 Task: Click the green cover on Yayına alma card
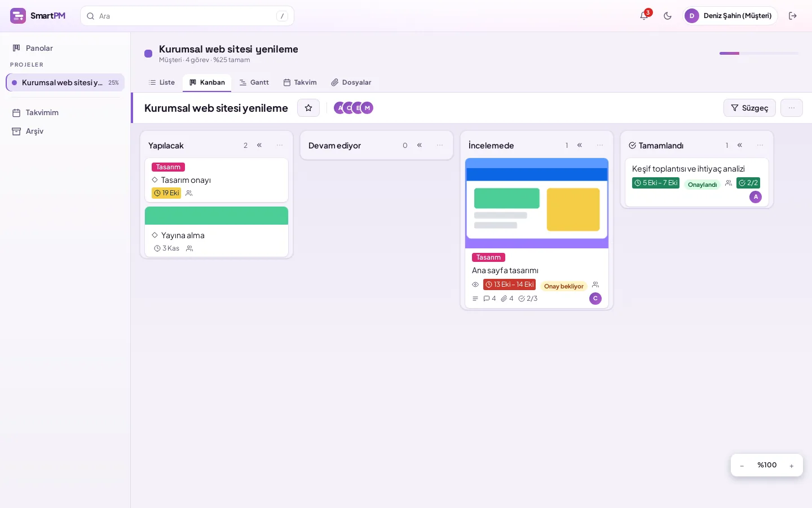[217, 216]
